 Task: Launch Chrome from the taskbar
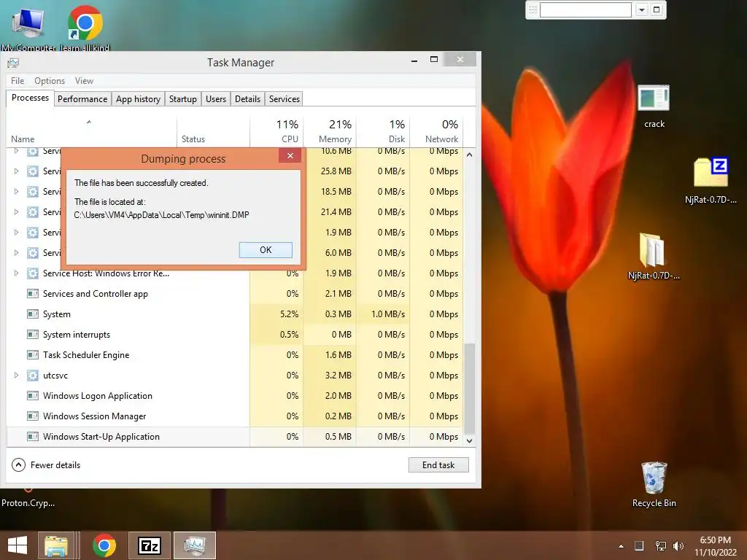tap(104, 545)
